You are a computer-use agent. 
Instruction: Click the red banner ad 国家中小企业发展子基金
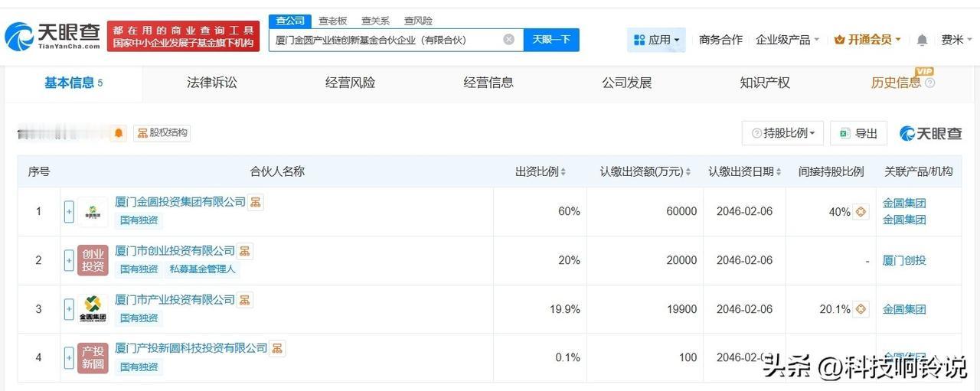[x=183, y=36]
